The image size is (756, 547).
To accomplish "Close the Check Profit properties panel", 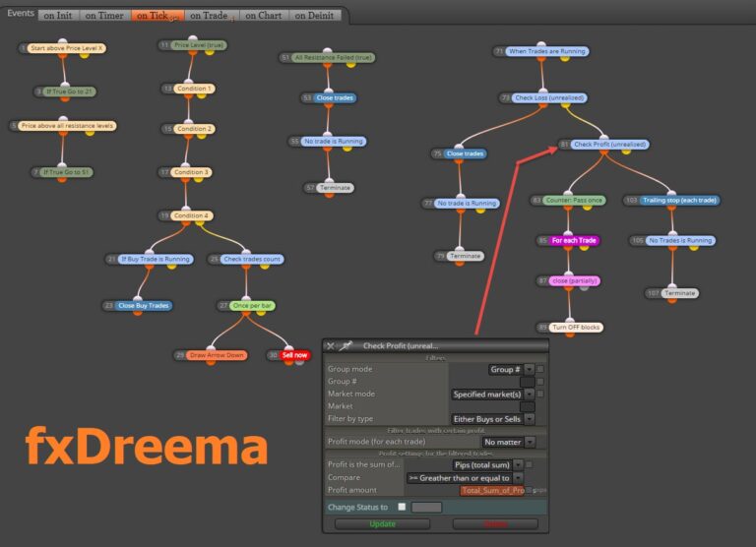I will 331,346.
